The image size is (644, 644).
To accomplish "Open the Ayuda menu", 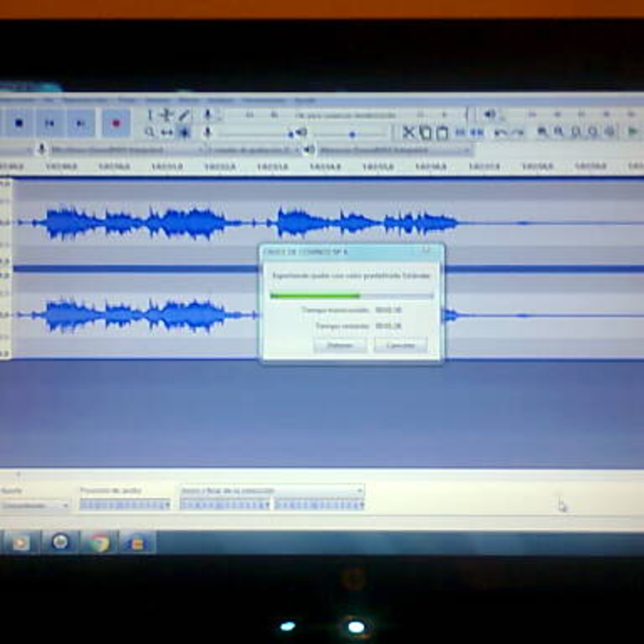I will [x=305, y=100].
